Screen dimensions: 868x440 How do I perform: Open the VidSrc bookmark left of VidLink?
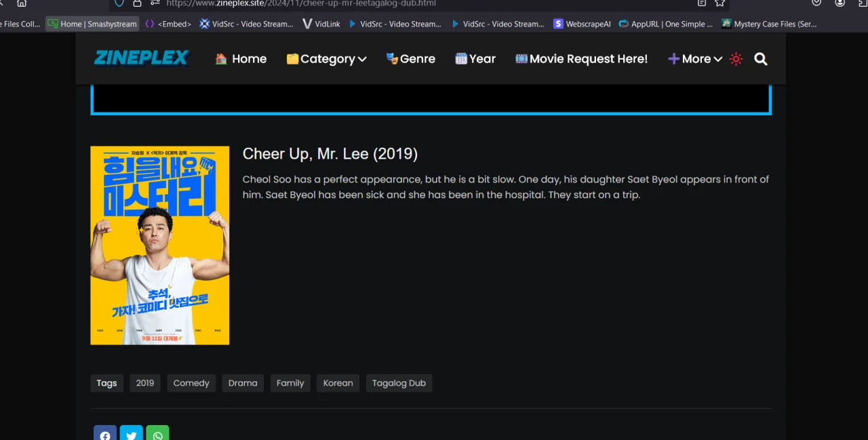coord(246,24)
